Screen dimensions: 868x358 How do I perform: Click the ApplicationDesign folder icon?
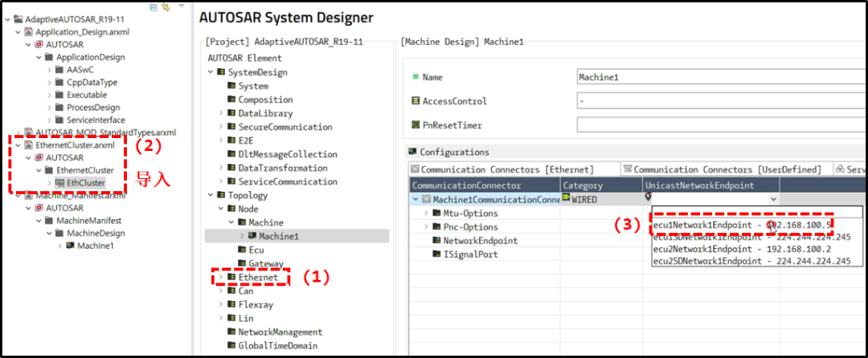(x=49, y=57)
